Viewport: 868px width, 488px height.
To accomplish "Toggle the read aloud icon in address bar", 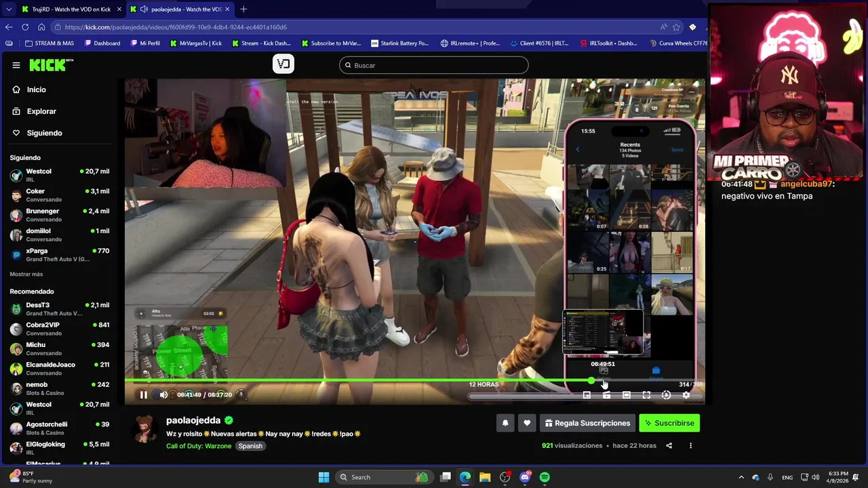I will point(663,27).
